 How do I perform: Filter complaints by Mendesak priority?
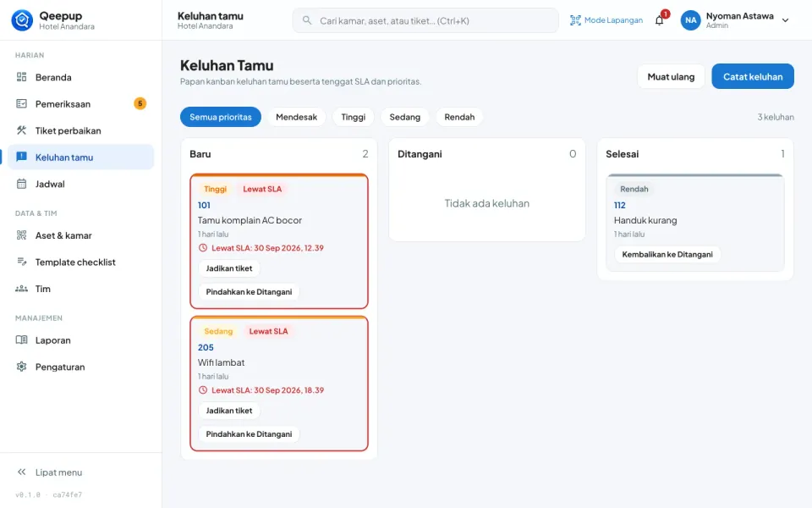pyautogui.click(x=296, y=117)
